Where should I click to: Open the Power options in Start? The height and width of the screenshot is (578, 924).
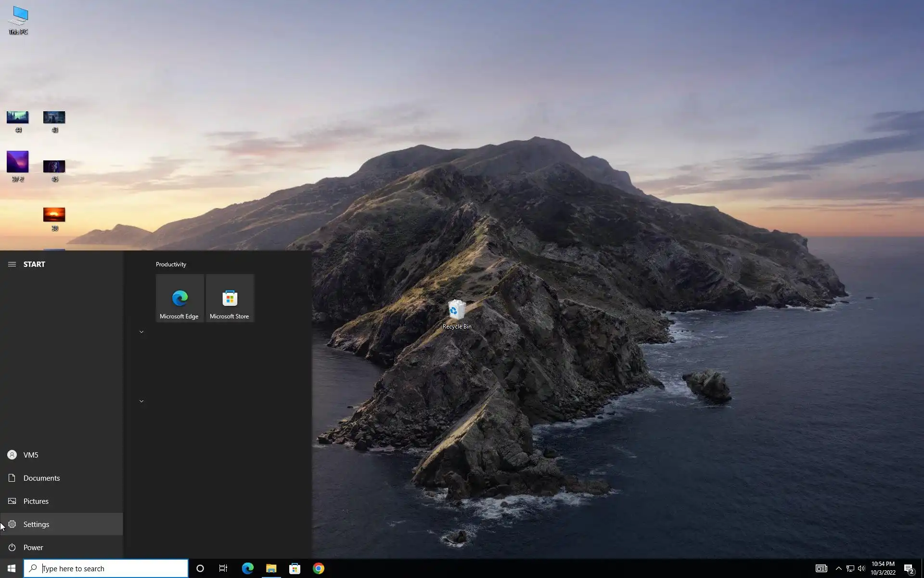click(x=33, y=547)
